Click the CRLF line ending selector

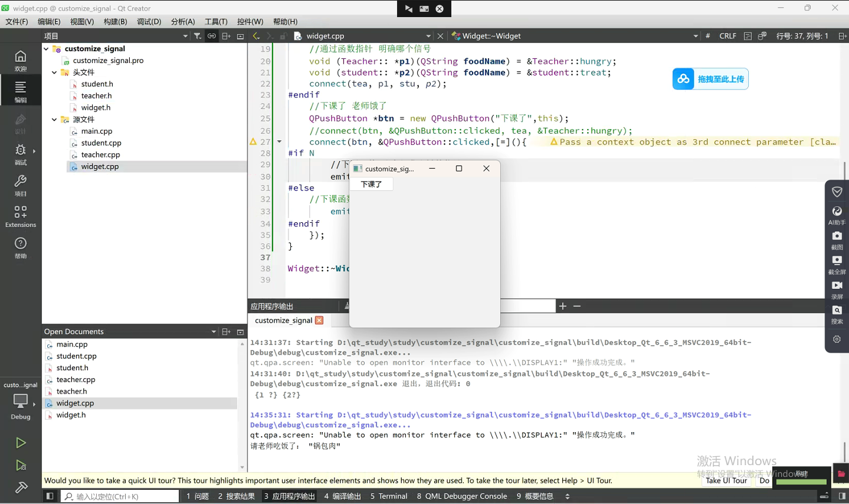tap(727, 36)
